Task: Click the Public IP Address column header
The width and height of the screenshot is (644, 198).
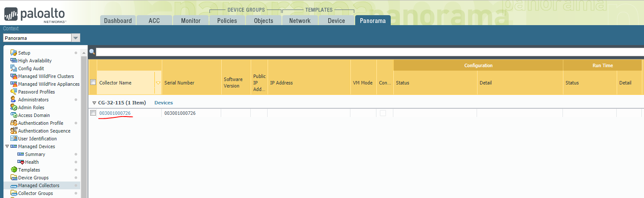Action: [x=259, y=83]
